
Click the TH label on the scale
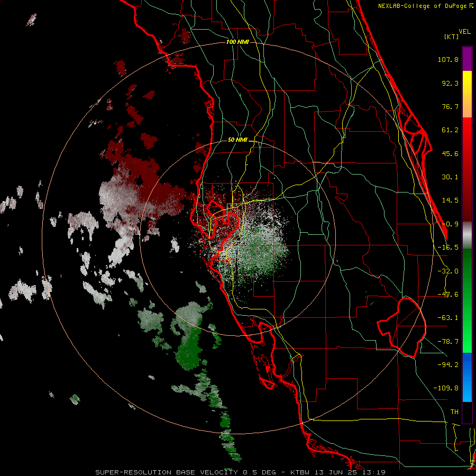click(x=454, y=411)
